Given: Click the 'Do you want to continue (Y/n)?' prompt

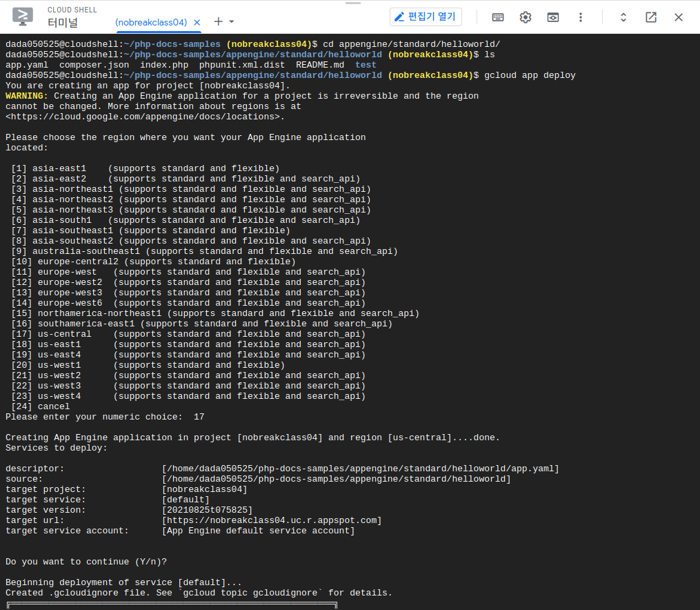Looking at the screenshot, I should click(x=86, y=562).
